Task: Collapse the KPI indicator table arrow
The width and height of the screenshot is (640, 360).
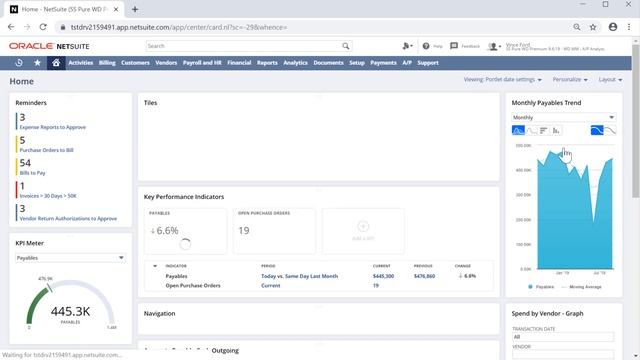Action: (x=155, y=266)
